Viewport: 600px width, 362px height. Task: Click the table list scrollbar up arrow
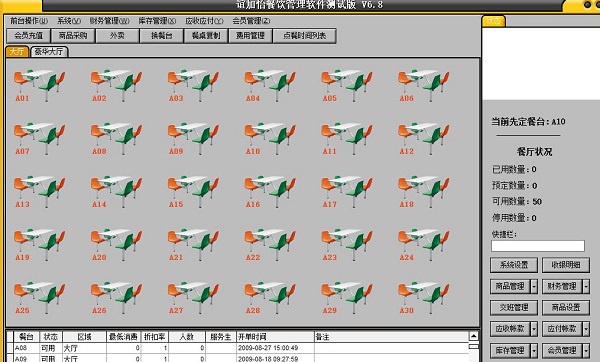click(x=474, y=336)
